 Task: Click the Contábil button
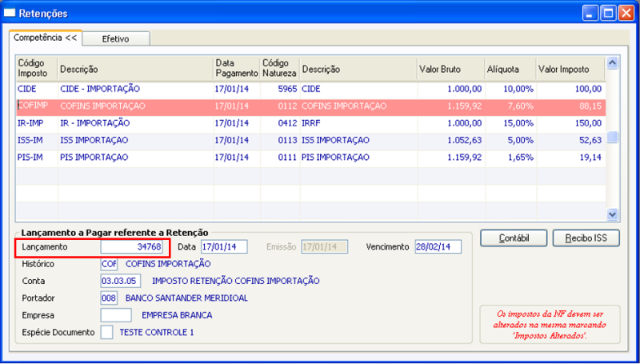(514, 238)
